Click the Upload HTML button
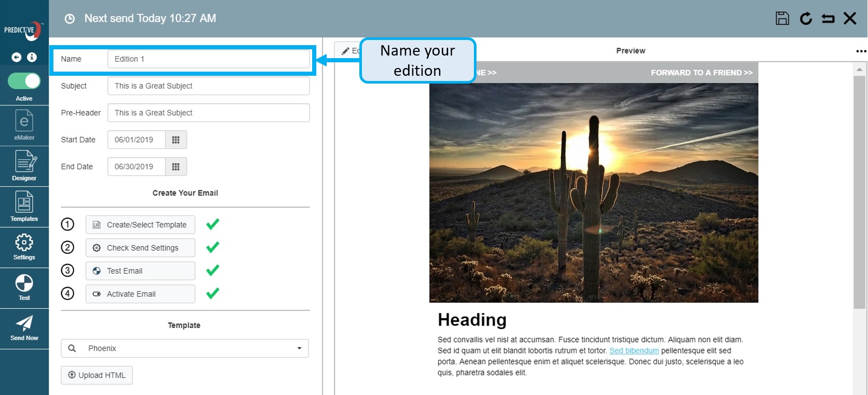Screen dimensions: 868x395 coord(97,375)
